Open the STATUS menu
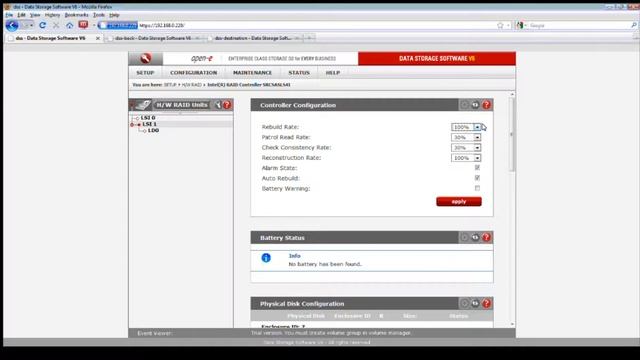 (x=299, y=73)
